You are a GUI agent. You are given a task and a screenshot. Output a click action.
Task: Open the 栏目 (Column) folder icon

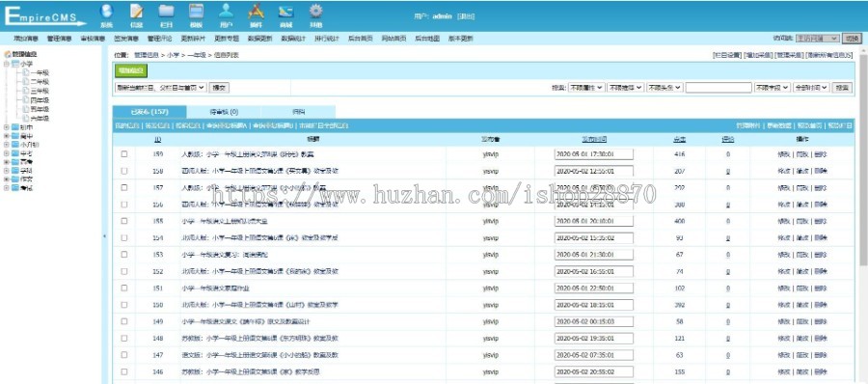click(166, 11)
